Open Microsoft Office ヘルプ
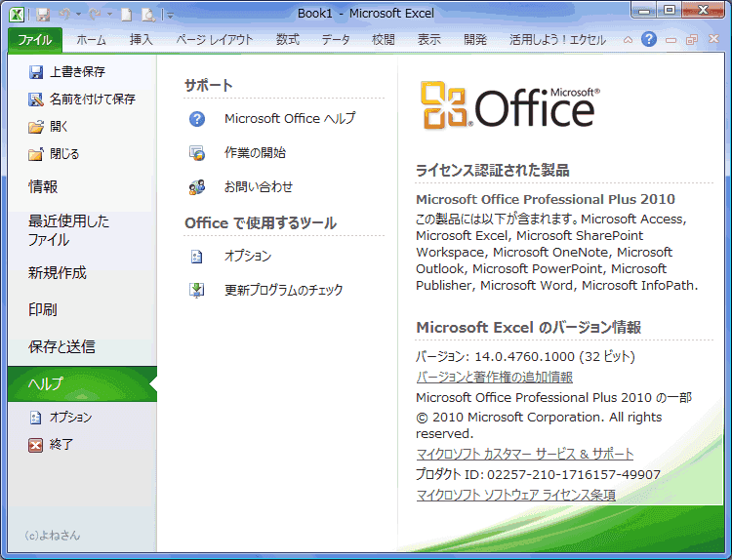This screenshot has width=732, height=560. (290, 118)
